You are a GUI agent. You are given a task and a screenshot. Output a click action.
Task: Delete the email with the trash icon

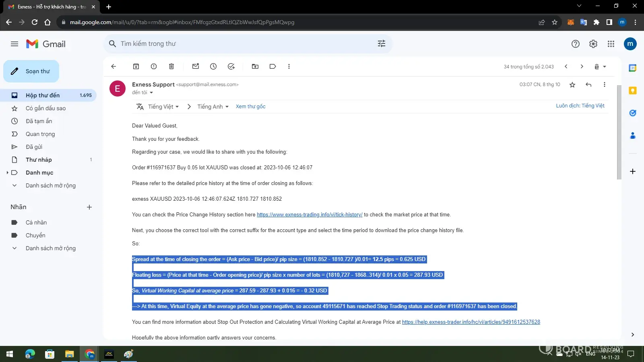(x=171, y=66)
